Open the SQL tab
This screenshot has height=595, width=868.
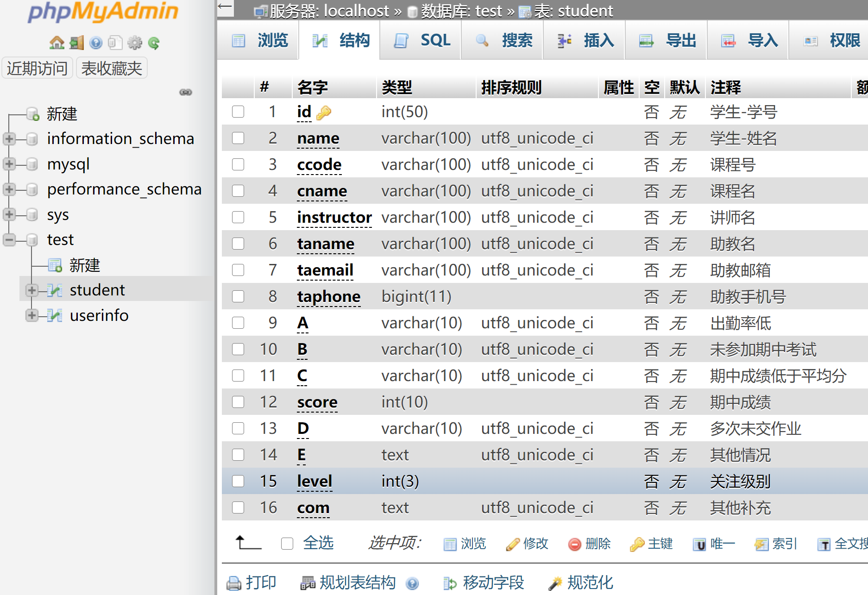pyautogui.click(x=421, y=41)
